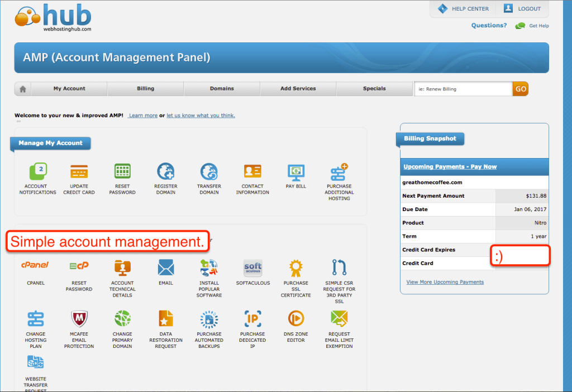Click the Help Center button
The image size is (572, 392).
(463, 9)
